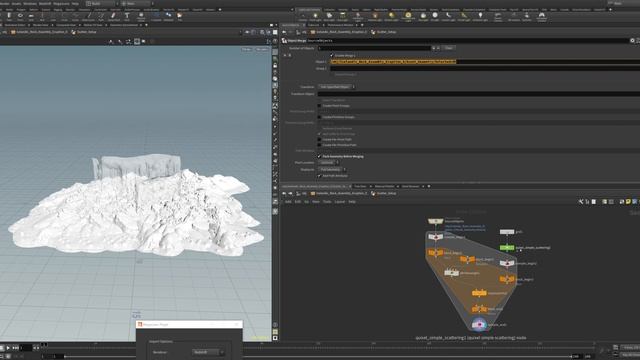640x360 pixels.
Task: Select the bottom output node with display flag
Action: tap(479, 324)
